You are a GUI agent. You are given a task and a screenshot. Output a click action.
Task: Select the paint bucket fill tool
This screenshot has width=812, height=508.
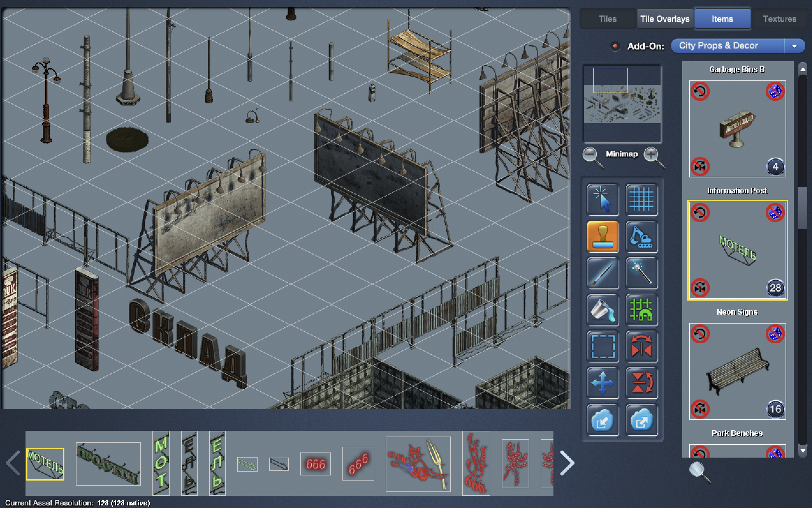coord(603,310)
